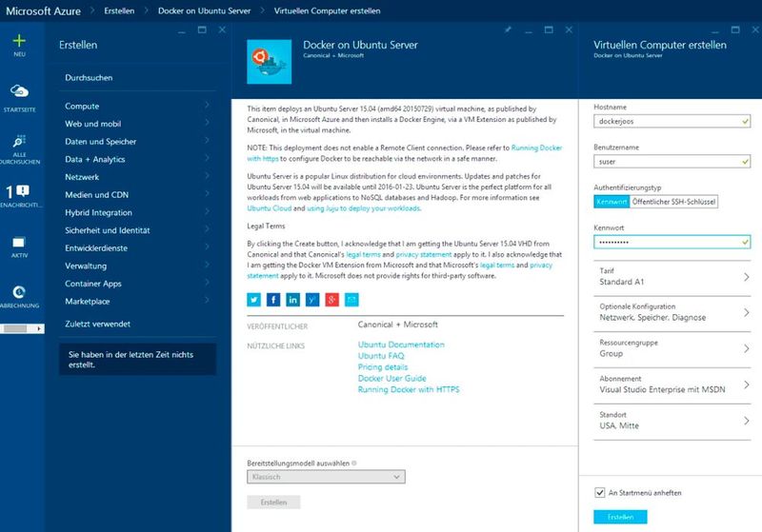Share via the Twitter icon

coord(253,300)
